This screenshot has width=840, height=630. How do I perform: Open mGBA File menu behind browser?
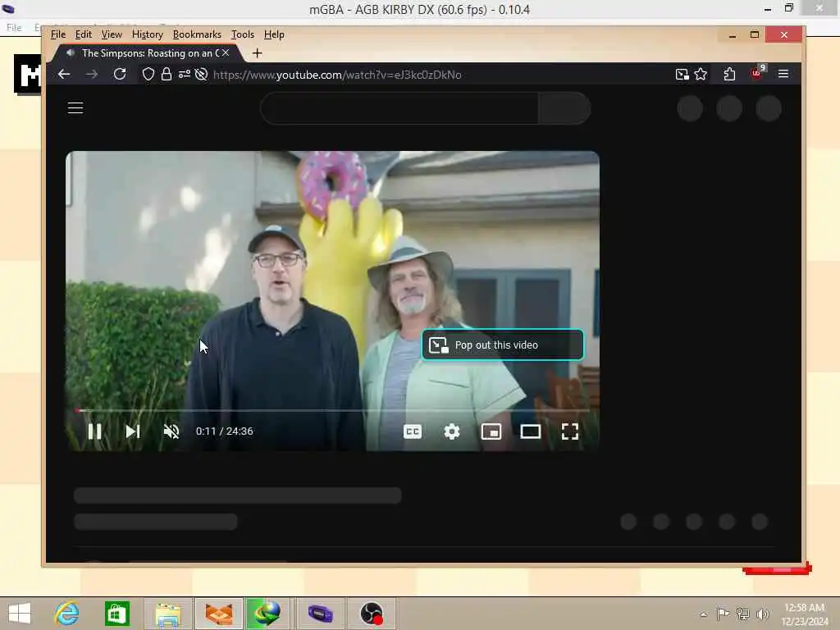pos(15,27)
